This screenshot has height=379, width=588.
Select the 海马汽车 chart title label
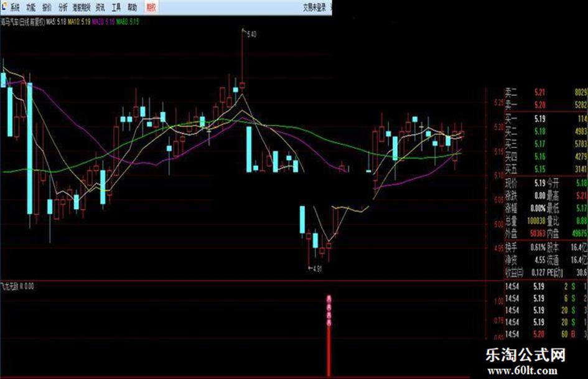(22, 22)
